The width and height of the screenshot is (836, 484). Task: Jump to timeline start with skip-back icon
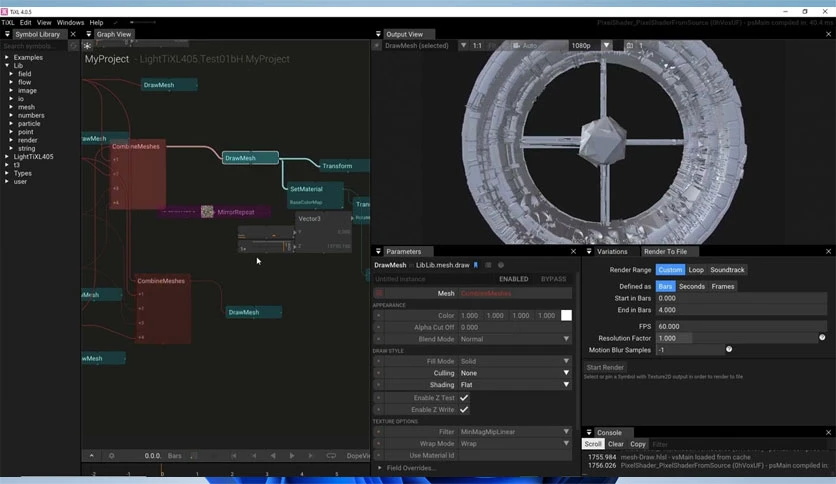[234, 456]
